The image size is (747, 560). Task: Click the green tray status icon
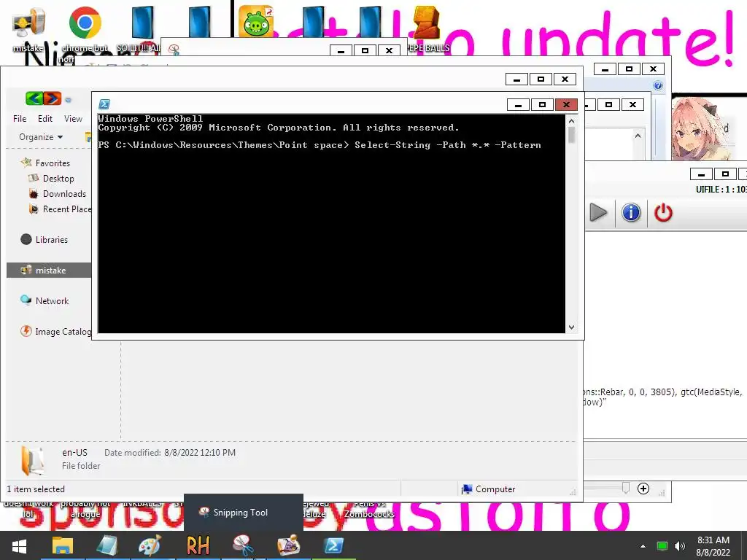pyautogui.click(x=662, y=546)
